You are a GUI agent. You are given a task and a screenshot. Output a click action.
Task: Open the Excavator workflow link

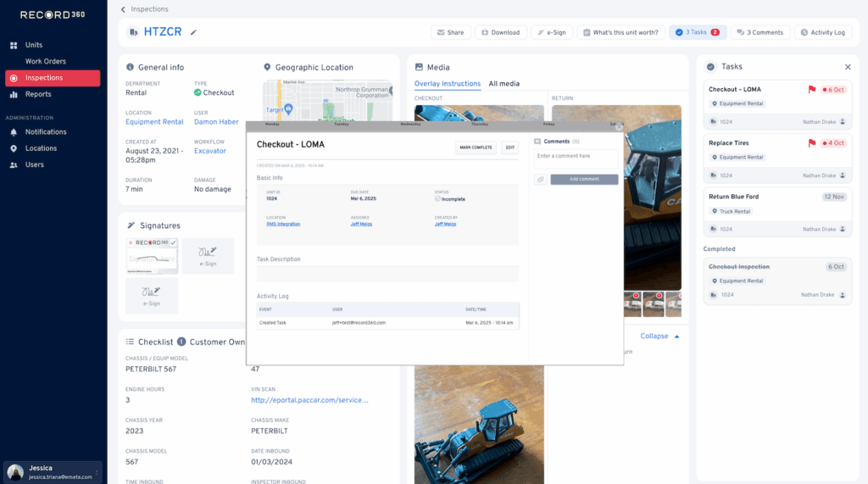[x=210, y=151]
